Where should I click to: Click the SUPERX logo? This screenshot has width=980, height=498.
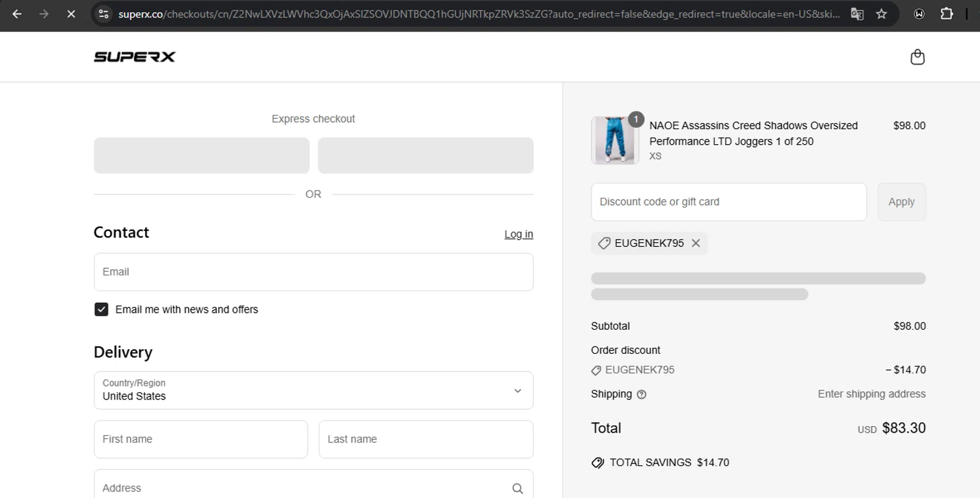pyautogui.click(x=135, y=57)
